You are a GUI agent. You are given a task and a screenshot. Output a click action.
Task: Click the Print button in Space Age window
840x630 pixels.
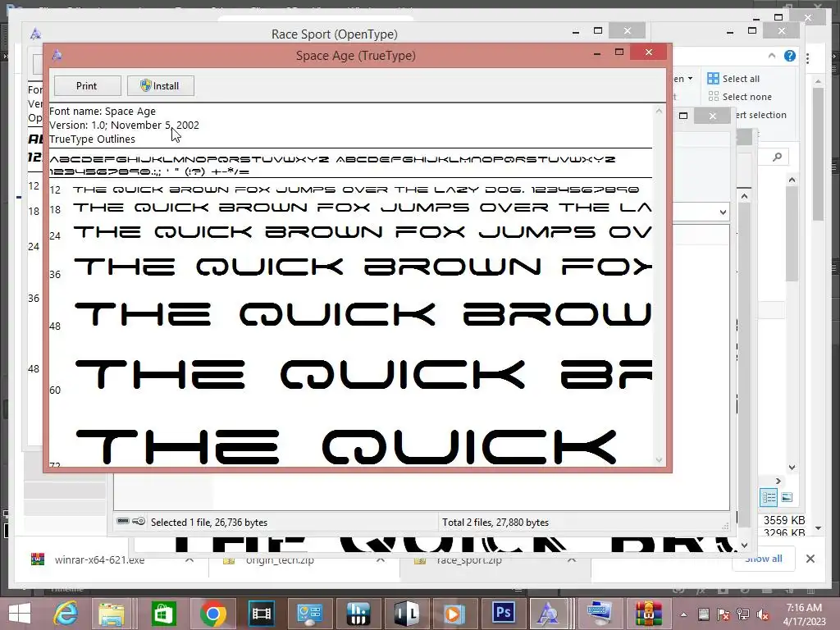[x=87, y=85]
